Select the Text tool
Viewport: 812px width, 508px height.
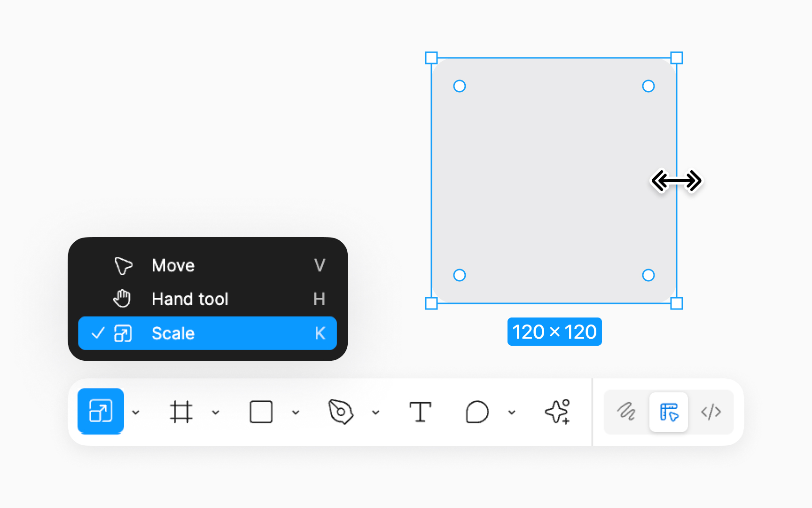click(x=420, y=412)
